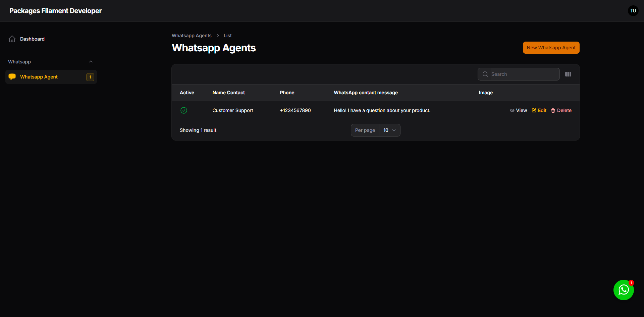This screenshot has width=644, height=317.
Task: Collapse the Whatsapp sidebar section
Action: pyautogui.click(x=91, y=61)
